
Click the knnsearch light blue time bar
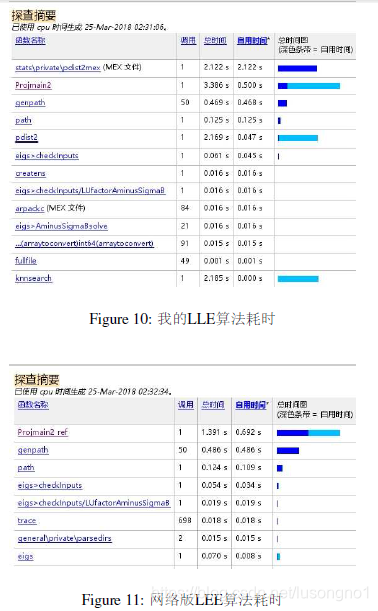click(298, 279)
